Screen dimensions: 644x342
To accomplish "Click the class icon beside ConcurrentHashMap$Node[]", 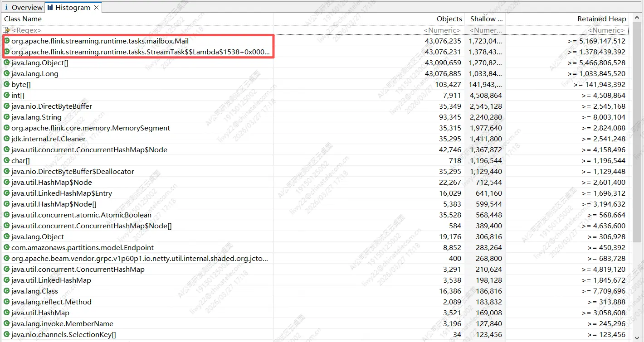I will coord(7,226).
